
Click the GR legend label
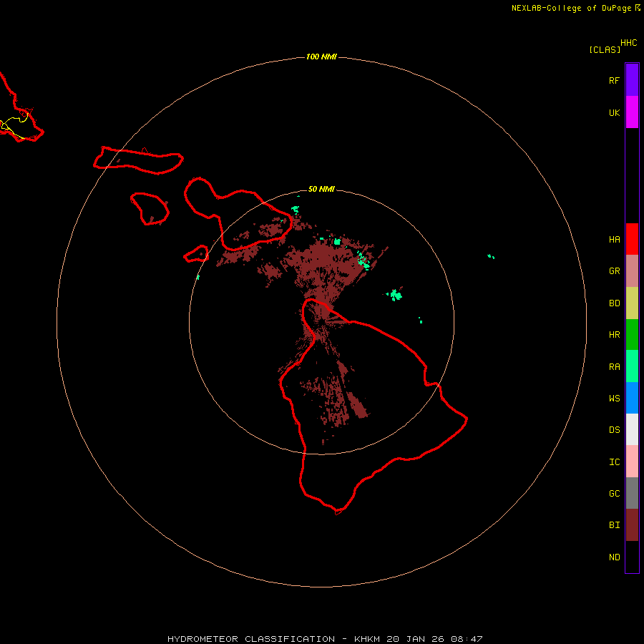(x=614, y=271)
